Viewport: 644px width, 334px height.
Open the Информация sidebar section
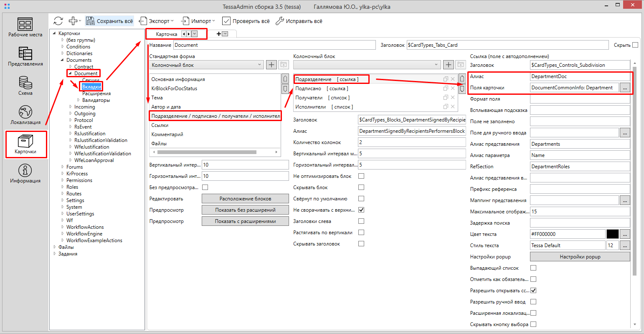(25, 173)
